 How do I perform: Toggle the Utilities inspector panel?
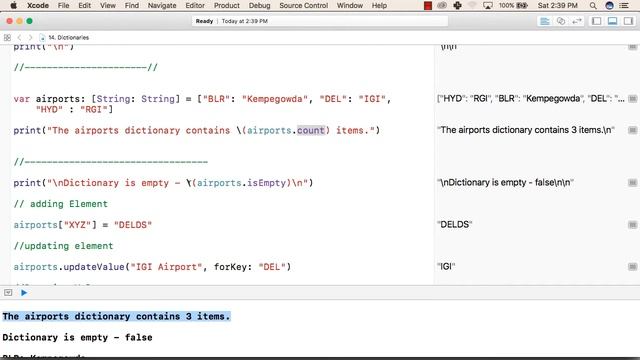628,21
